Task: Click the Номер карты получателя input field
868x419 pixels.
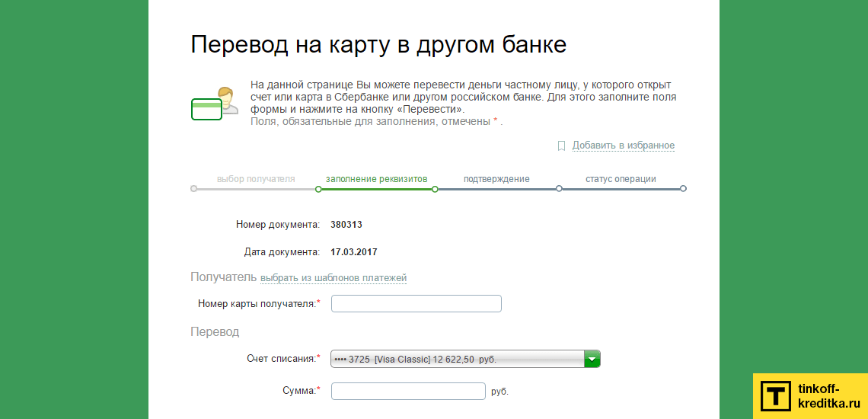Action: click(x=416, y=304)
